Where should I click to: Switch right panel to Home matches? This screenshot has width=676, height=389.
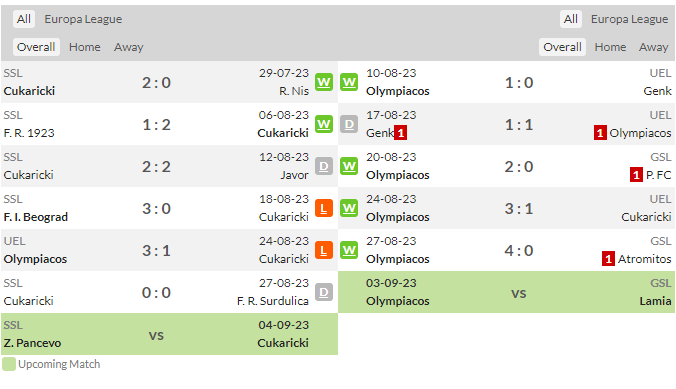point(610,47)
